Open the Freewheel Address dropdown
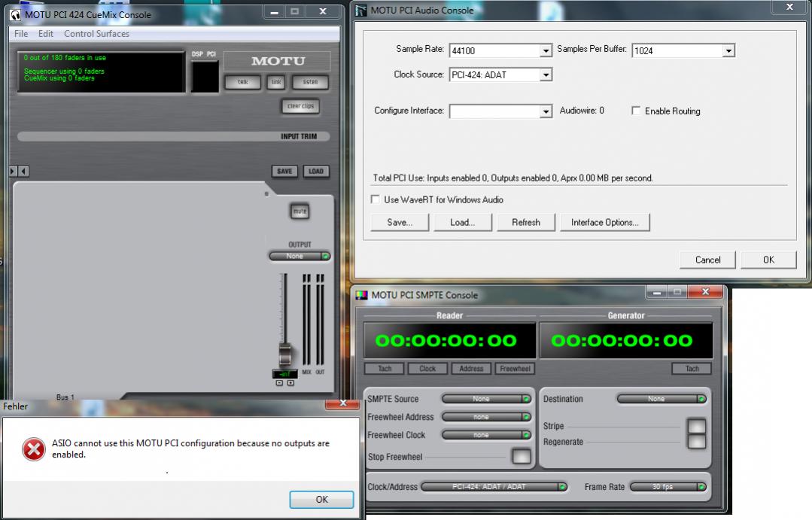This screenshot has height=520, width=812. (x=486, y=417)
